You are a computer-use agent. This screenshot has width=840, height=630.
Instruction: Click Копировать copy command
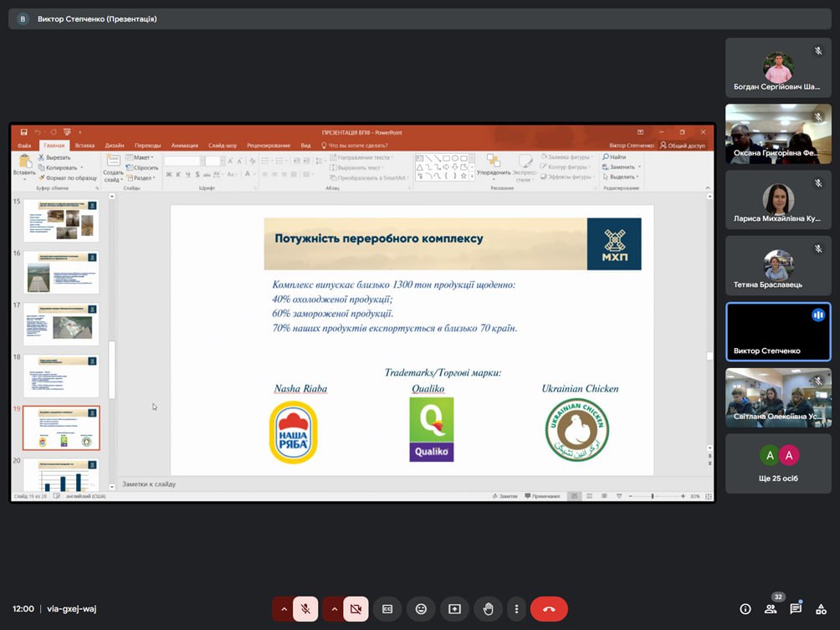pos(60,167)
